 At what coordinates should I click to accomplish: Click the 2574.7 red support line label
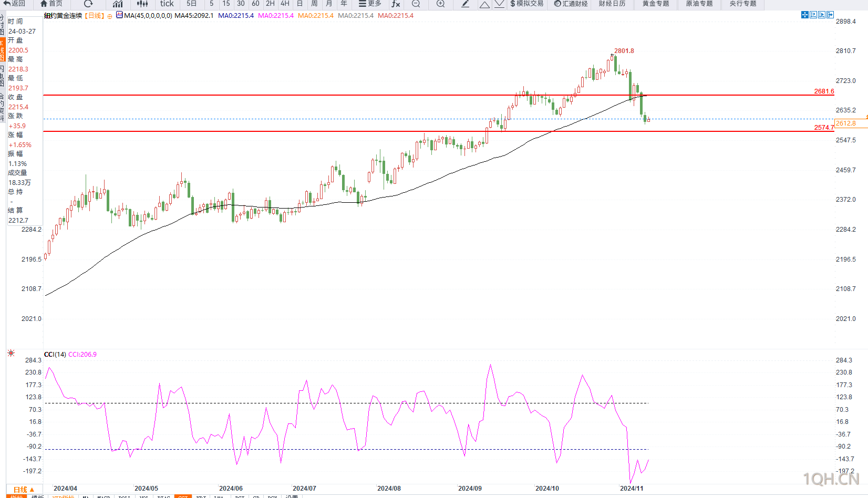tap(824, 128)
